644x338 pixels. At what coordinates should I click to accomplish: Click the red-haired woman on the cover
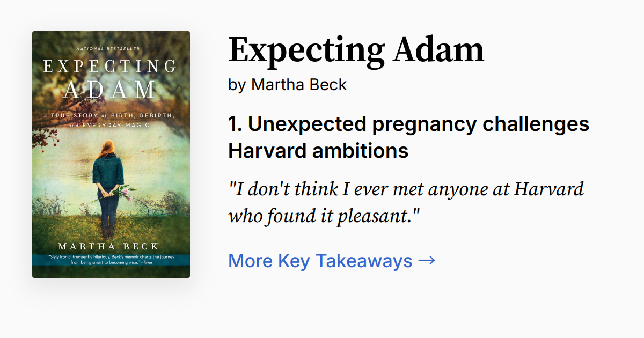click(x=108, y=182)
